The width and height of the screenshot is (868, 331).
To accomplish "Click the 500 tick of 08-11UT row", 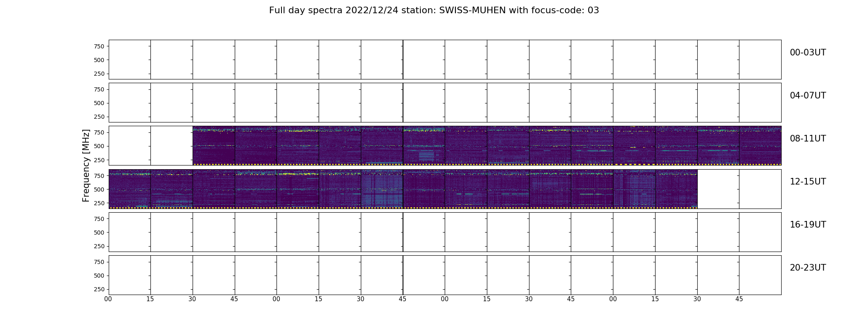I will click(x=99, y=146).
